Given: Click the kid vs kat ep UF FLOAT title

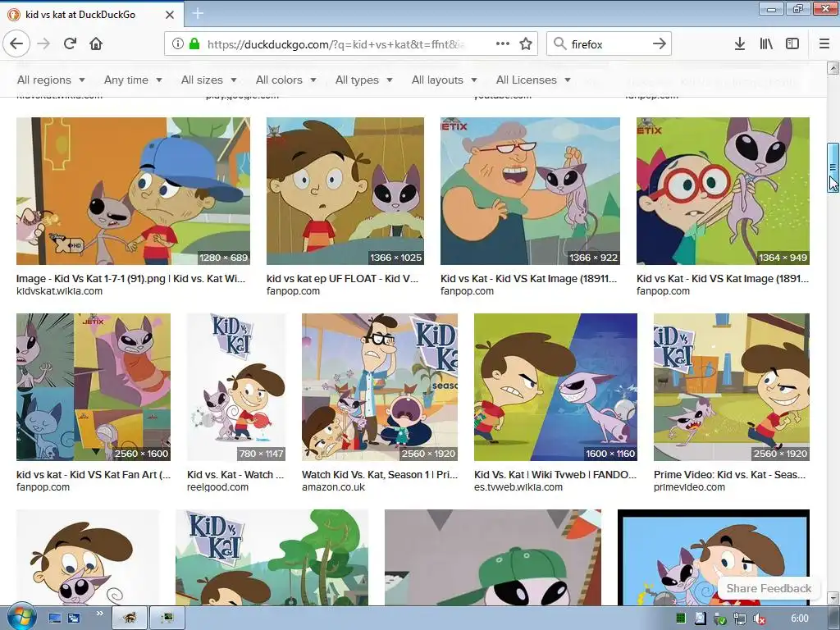Looking at the screenshot, I should (x=342, y=279).
